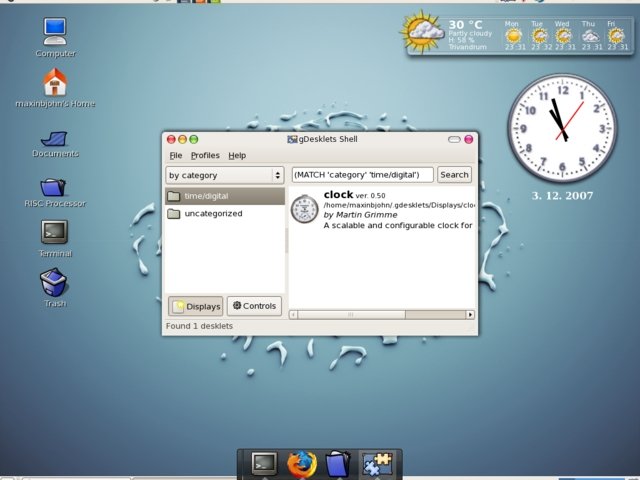Image resolution: width=640 pixels, height=480 pixels.
Task: Open the Help menu
Action: [237, 156]
